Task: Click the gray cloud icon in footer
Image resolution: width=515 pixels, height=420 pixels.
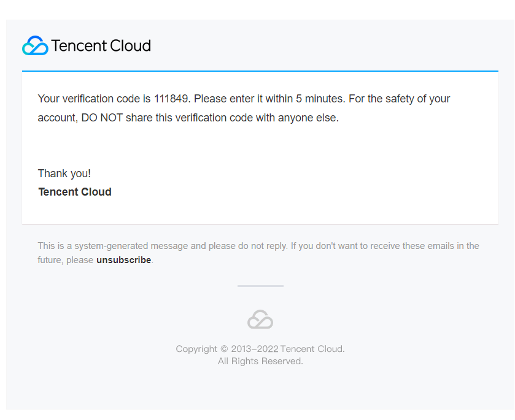Action: [x=260, y=319]
